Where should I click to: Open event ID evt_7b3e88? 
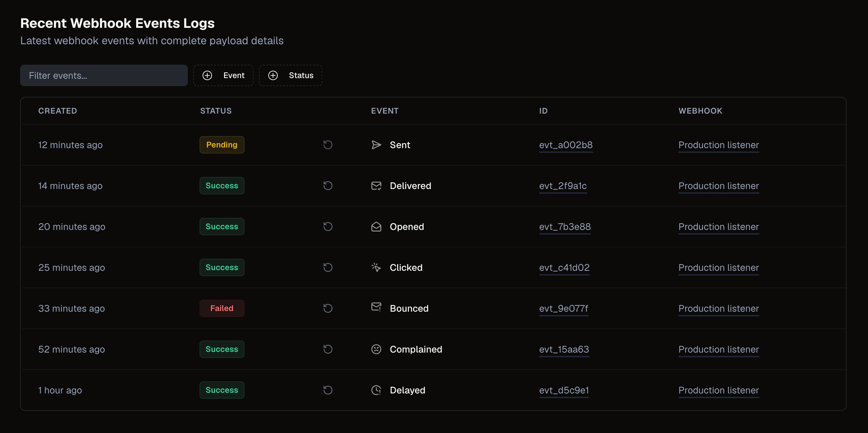[565, 227]
